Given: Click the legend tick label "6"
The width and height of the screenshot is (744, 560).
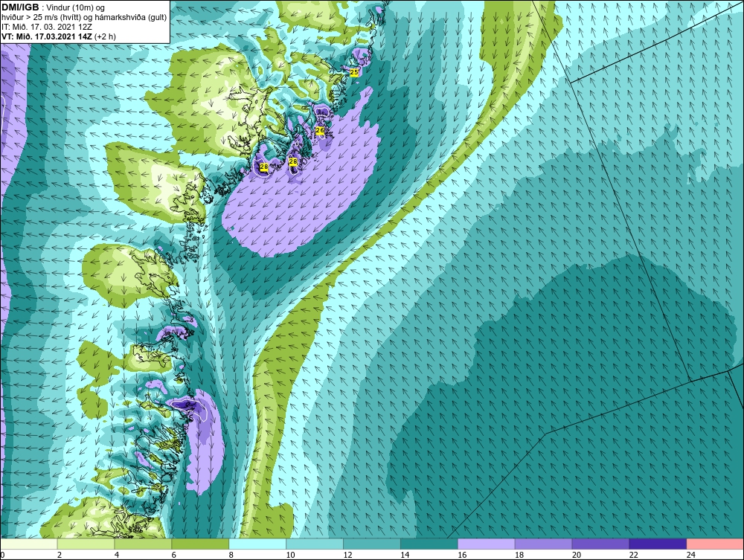Looking at the screenshot, I should pyautogui.click(x=173, y=555).
